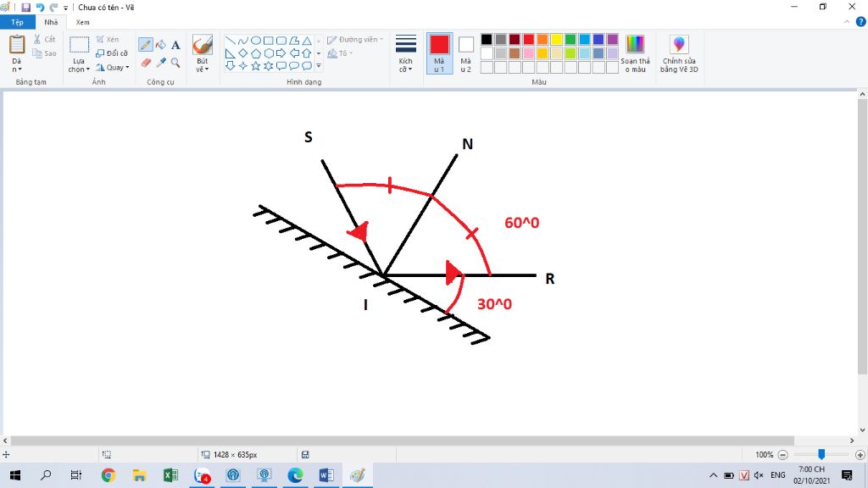
Task: Open Microsoft Word from the taskbar
Action: [x=326, y=475]
